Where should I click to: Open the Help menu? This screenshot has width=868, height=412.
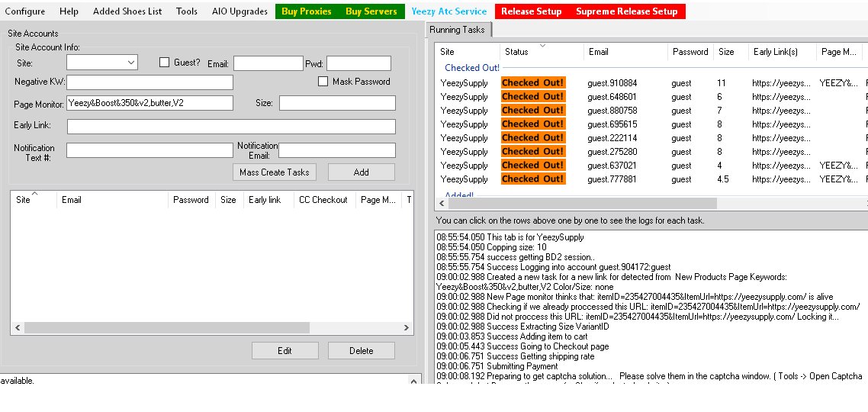[69, 11]
